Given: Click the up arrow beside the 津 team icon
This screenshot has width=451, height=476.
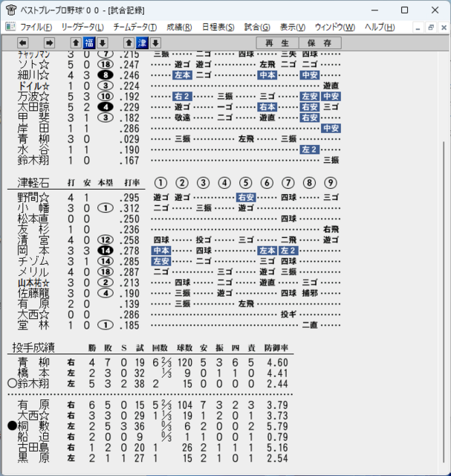Looking at the screenshot, I should point(129,43).
